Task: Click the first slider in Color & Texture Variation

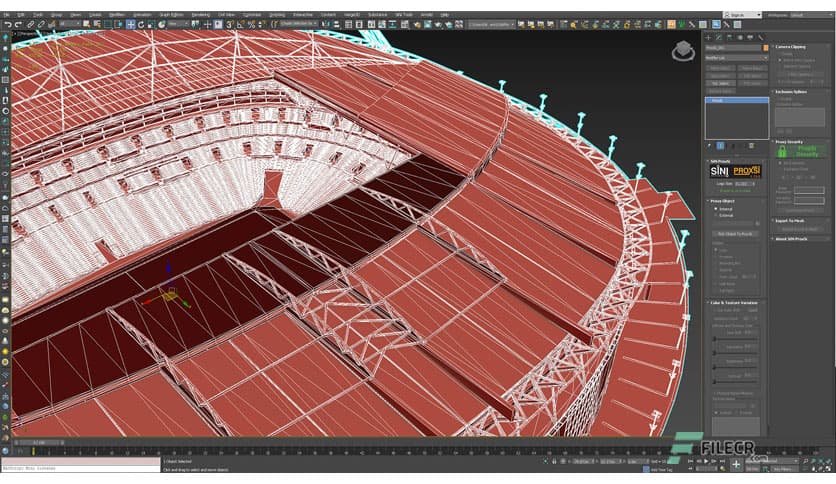Action: (x=735, y=339)
